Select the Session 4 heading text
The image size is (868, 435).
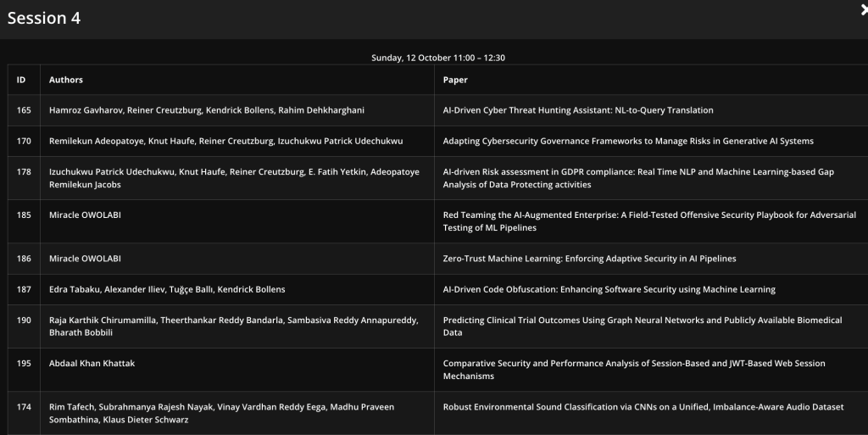point(44,19)
